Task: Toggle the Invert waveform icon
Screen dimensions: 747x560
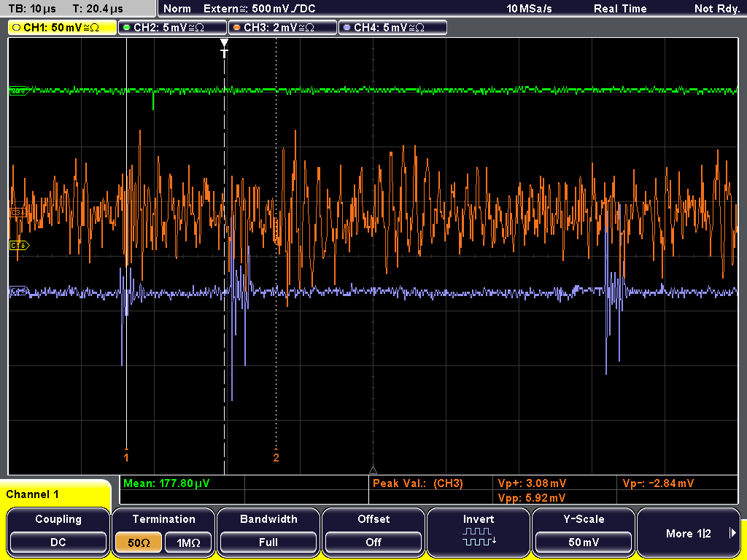Action: click(x=479, y=537)
